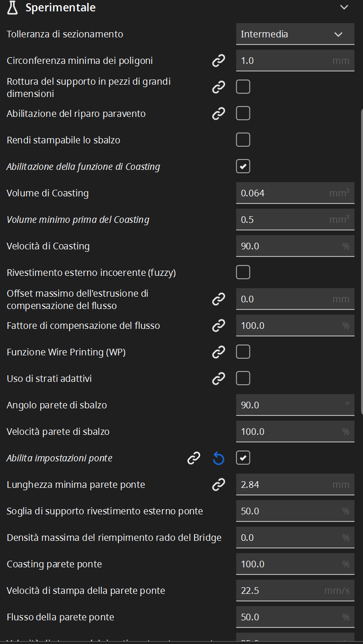Viewport: 363px width, 644px height.
Task: Uncheck Abilita impostazioni ponte
Action: (x=243, y=458)
